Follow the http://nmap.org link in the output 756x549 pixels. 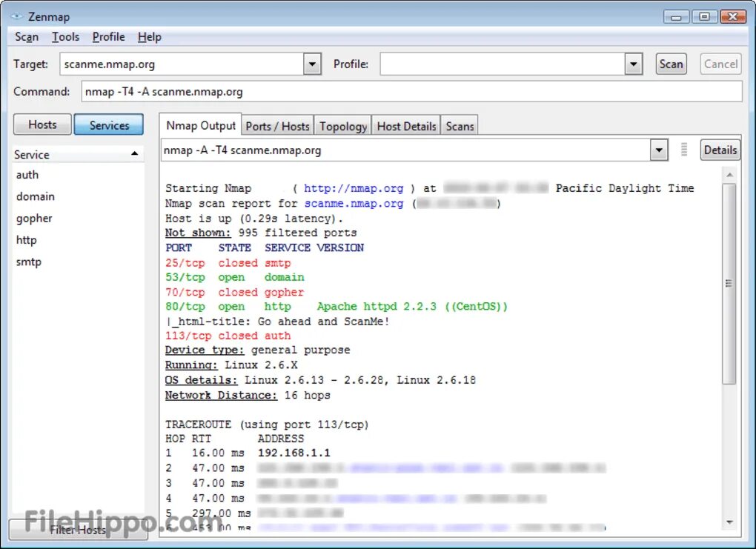pos(354,188)
